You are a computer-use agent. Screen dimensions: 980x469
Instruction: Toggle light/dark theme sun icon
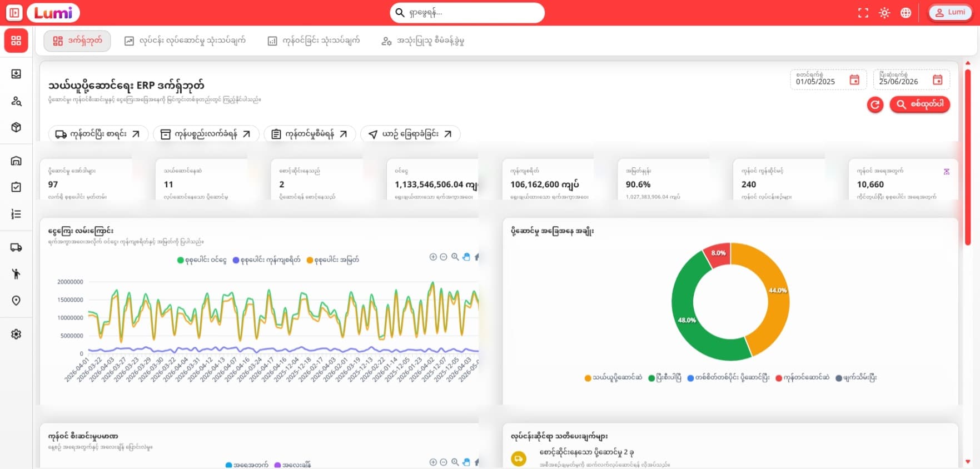(x=884, y=13)
